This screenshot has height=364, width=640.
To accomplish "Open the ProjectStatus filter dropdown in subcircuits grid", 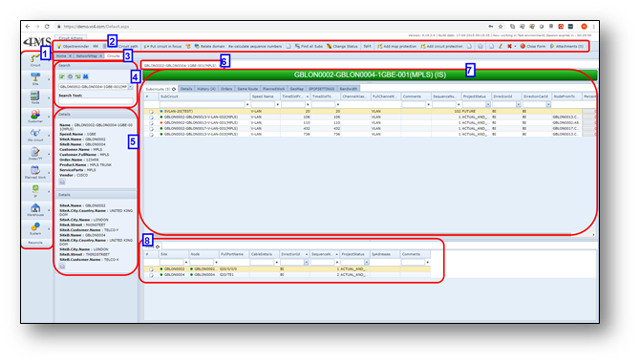I will click(488, 105).
